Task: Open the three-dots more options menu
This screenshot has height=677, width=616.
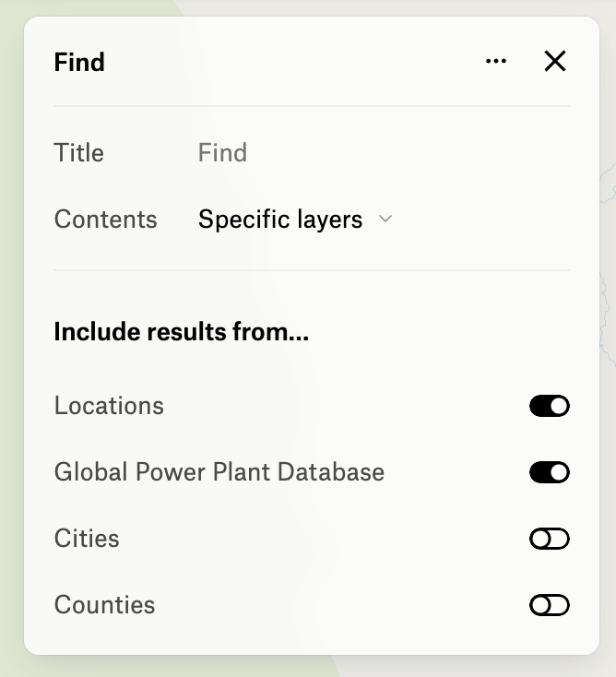Action: 496,62
